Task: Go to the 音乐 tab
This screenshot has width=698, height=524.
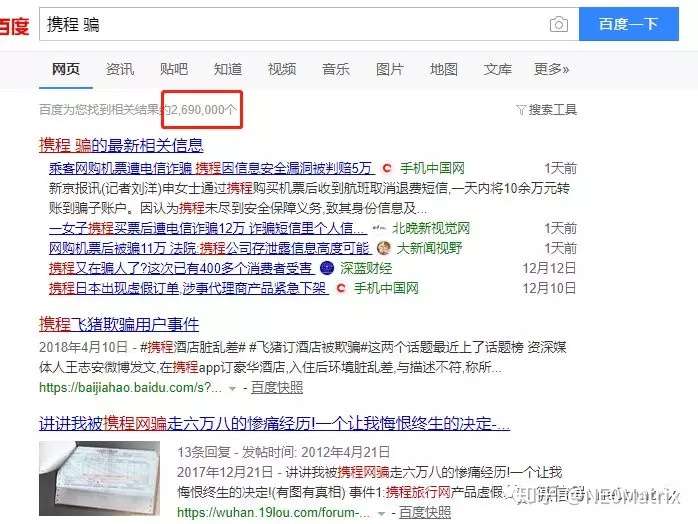Action: coord(336,69)
